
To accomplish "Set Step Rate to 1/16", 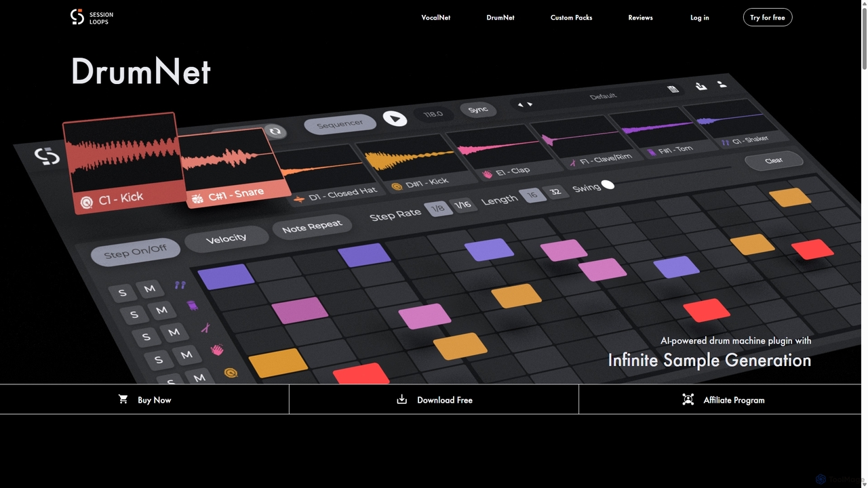I will coord(463,205).
